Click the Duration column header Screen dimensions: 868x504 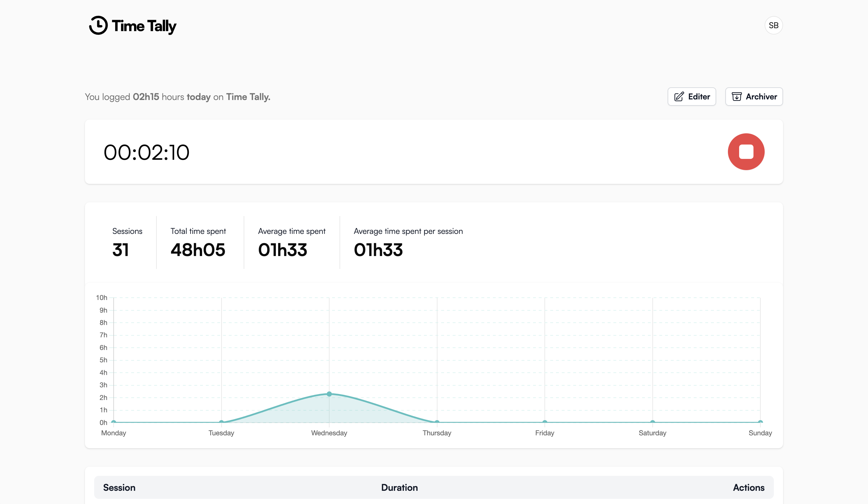click(399, 487)
